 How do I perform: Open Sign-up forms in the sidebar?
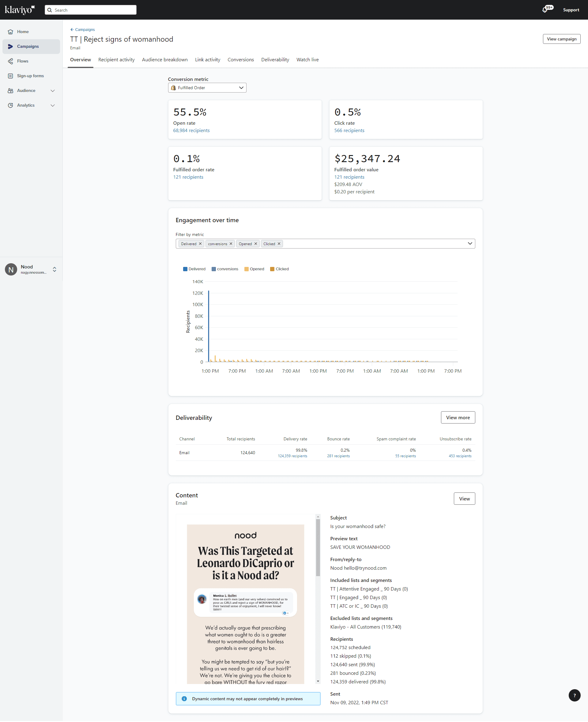tap(31, 76)
